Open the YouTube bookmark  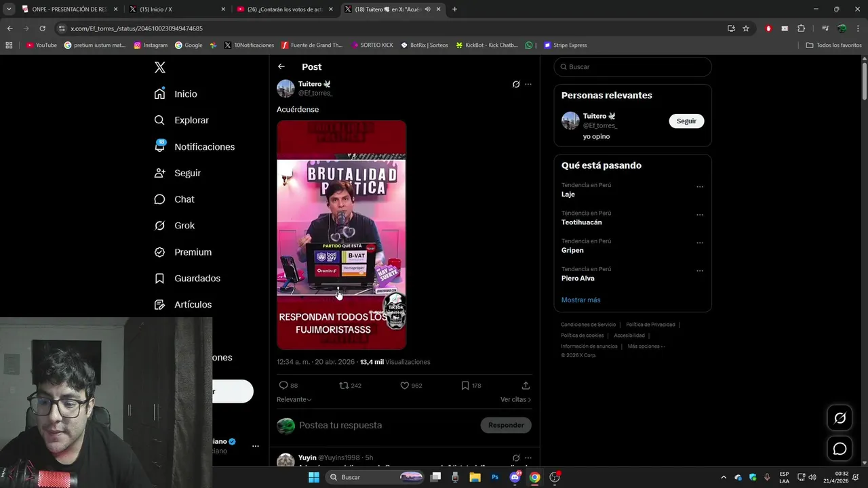(41, 45)
